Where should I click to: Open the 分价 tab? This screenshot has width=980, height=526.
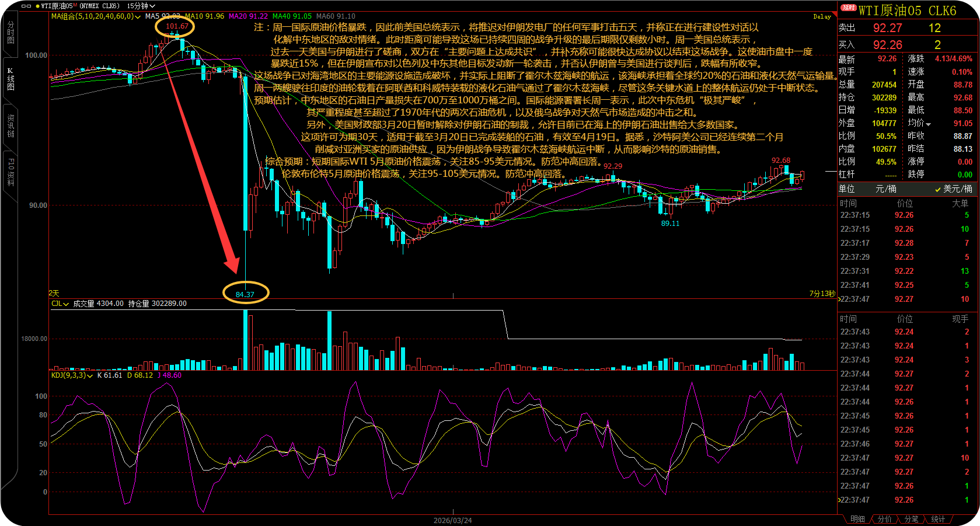click(x=885, y=519)
